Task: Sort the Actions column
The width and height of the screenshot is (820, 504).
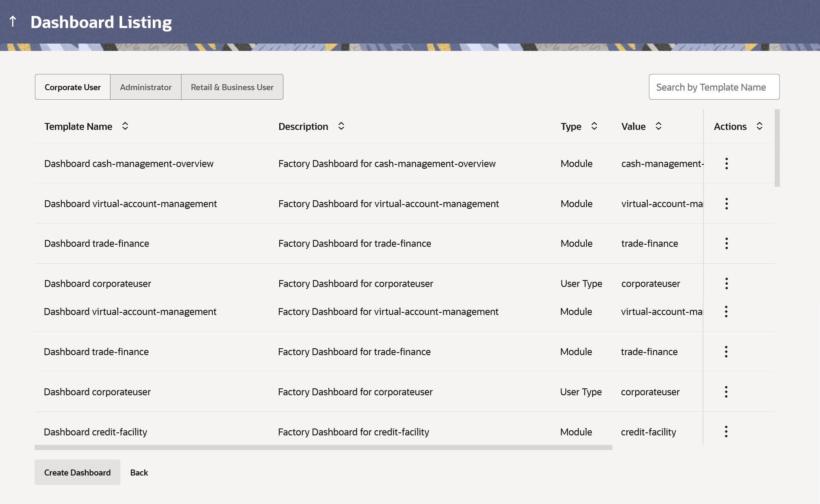Action: click(760, 126)
